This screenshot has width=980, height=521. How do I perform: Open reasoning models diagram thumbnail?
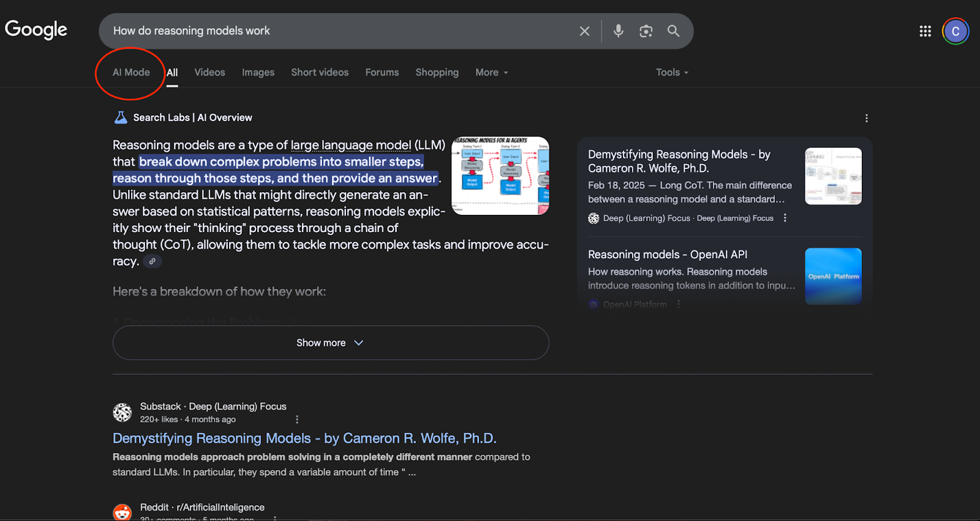500,176
